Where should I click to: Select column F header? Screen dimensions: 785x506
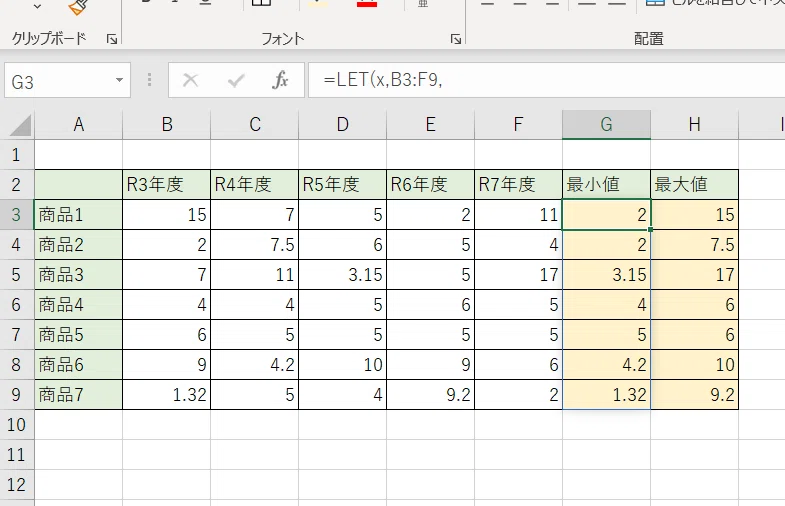coord(519,125)
